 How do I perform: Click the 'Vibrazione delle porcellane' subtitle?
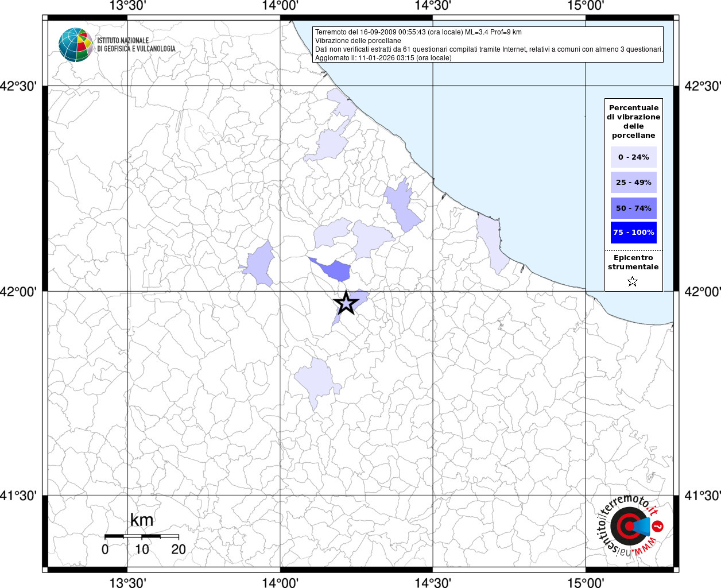click(x=358, y=41)
